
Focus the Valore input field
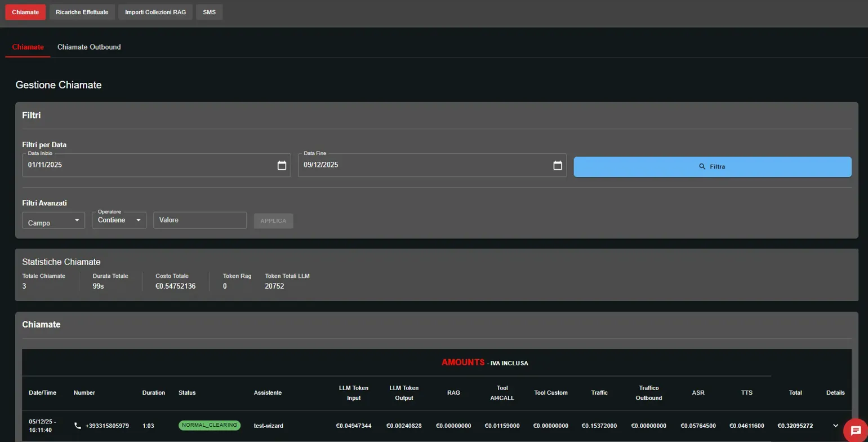click(200, 220)
